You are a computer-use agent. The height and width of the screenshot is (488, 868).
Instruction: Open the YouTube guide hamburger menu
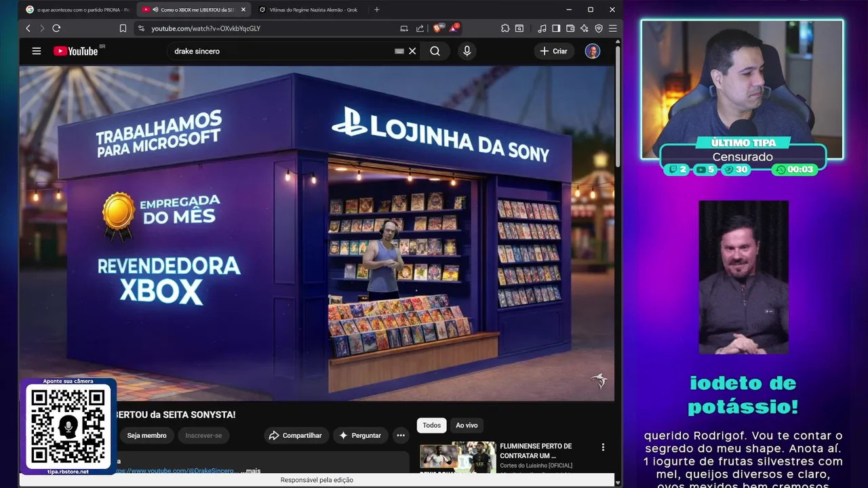coord(37,51)
